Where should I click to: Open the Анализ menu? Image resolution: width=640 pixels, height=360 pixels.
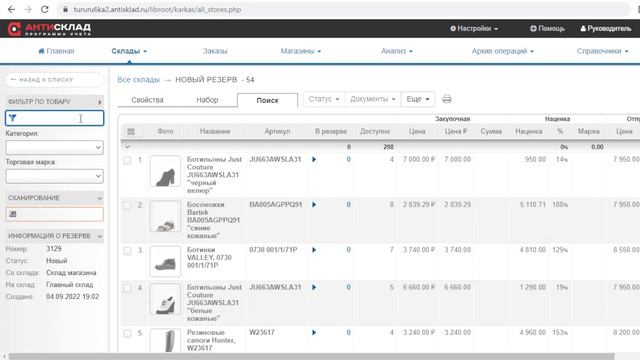point(397,51)
